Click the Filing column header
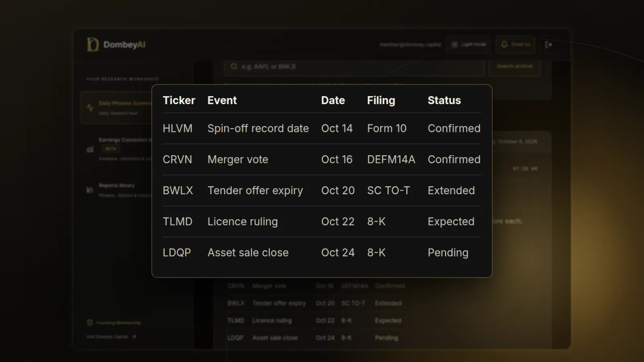 coord(381,101)
